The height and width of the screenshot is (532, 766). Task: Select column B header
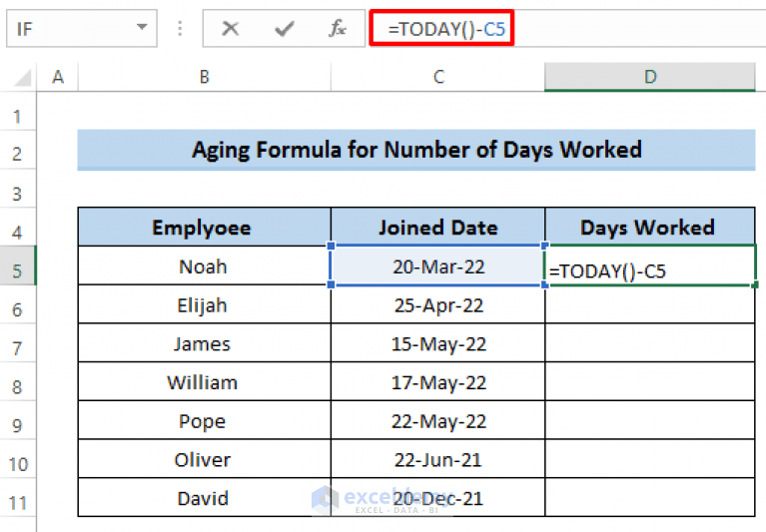point(204,77)
